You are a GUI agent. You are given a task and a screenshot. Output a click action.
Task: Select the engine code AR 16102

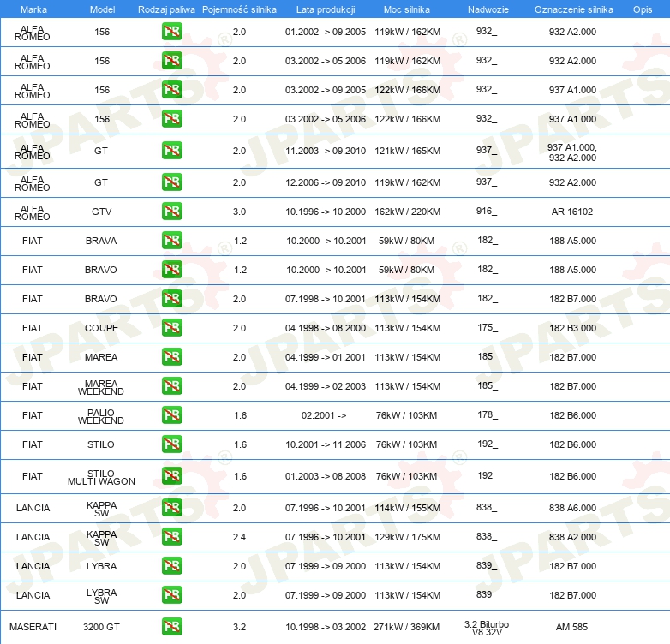pos(572,212)
